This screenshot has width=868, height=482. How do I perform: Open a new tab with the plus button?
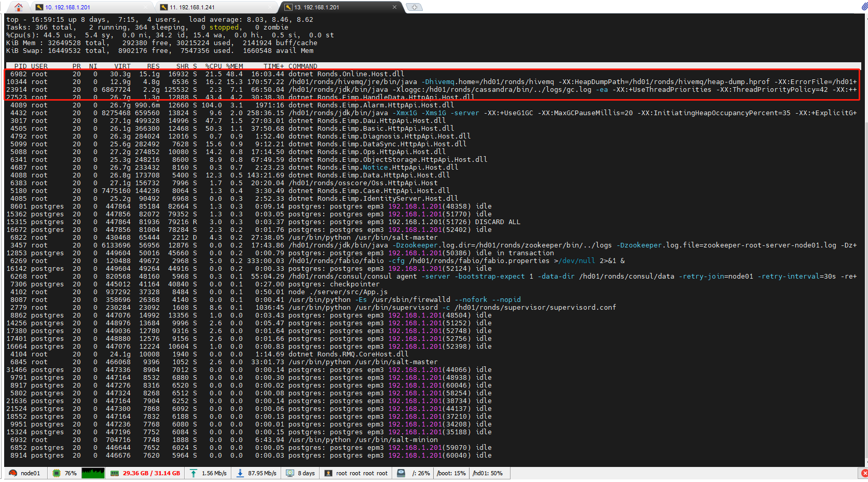[x=414, y=7]
